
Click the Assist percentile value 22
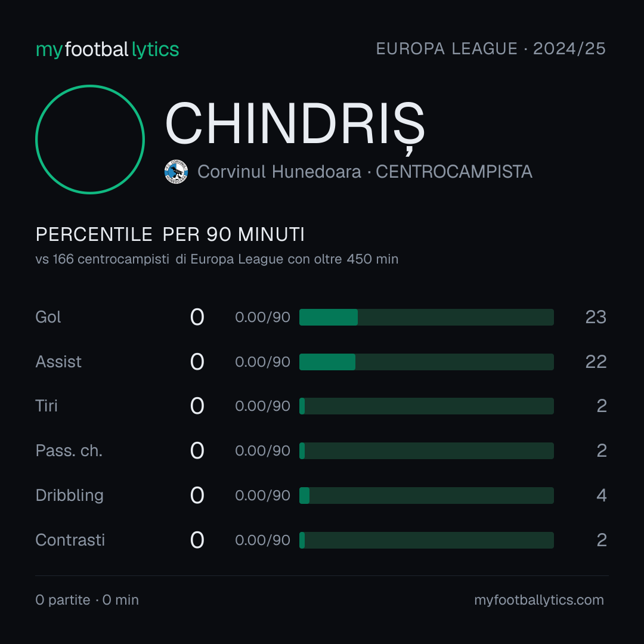(x=596, y=362)
